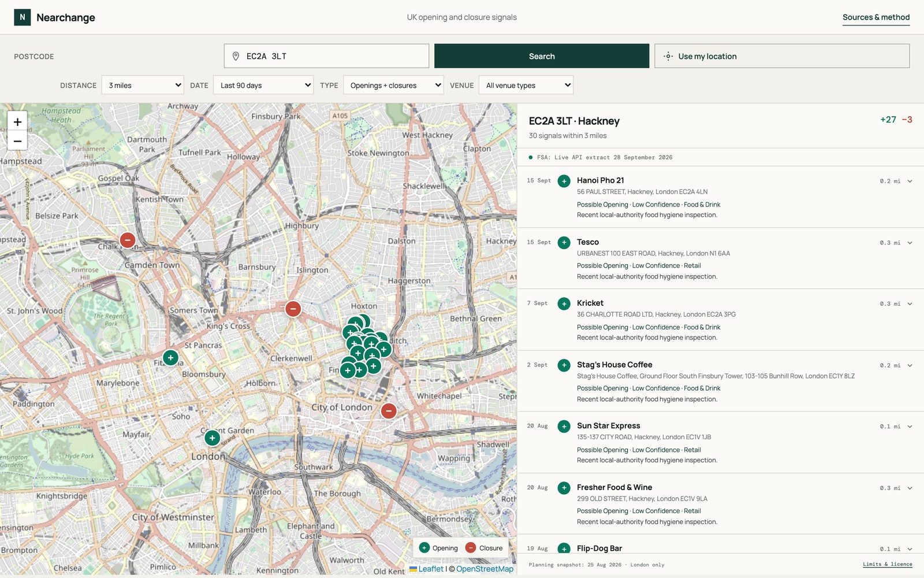
Task: Expand the Hanoi Pho 21 entry chevron
Action: coord(910,181)
